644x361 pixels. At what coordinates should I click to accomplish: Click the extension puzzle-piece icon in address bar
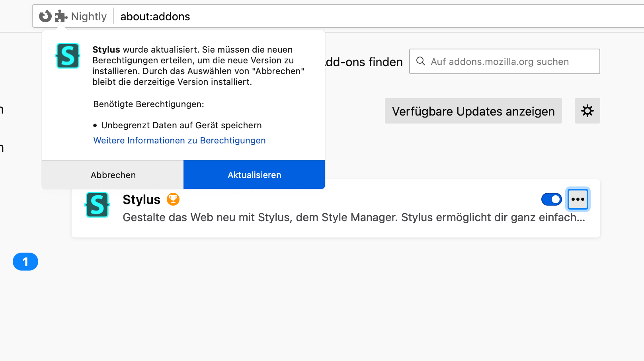(61, 16)
